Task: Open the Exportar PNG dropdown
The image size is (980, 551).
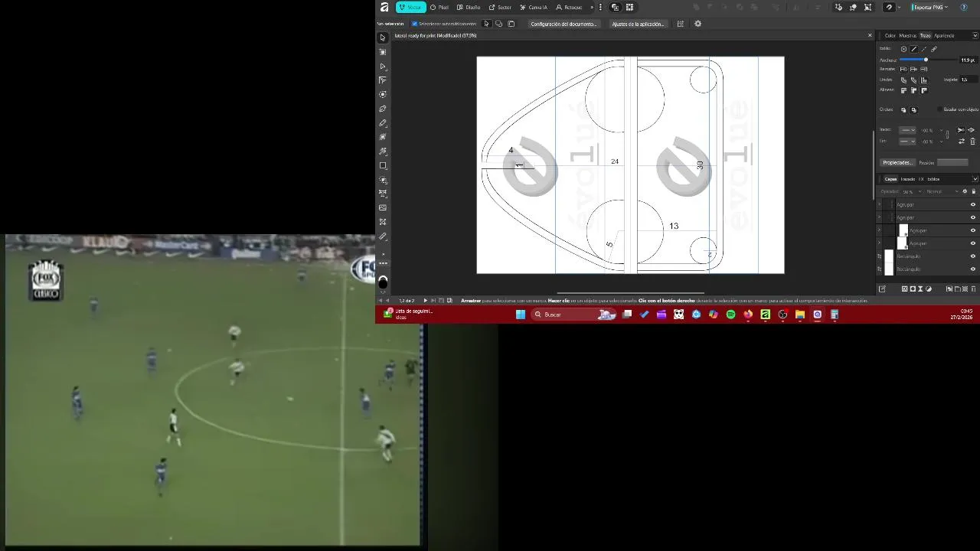Action: (x=930, y=7)
